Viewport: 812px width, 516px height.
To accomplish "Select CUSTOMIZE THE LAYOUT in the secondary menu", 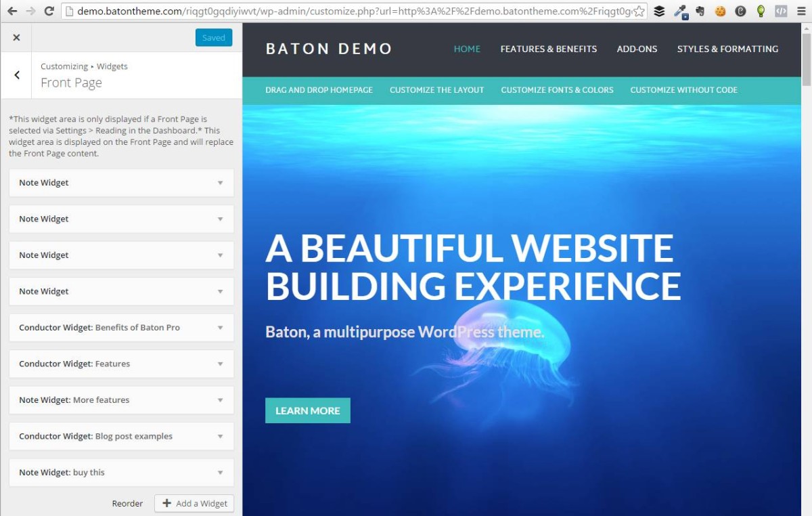I will tap(437, 89).
